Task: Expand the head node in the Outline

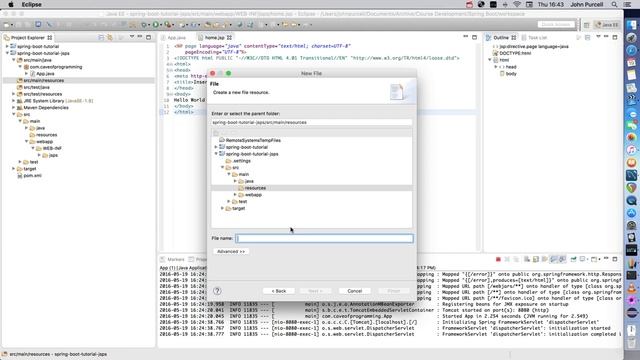Action: pyautogui.click(x=496, y=67)
